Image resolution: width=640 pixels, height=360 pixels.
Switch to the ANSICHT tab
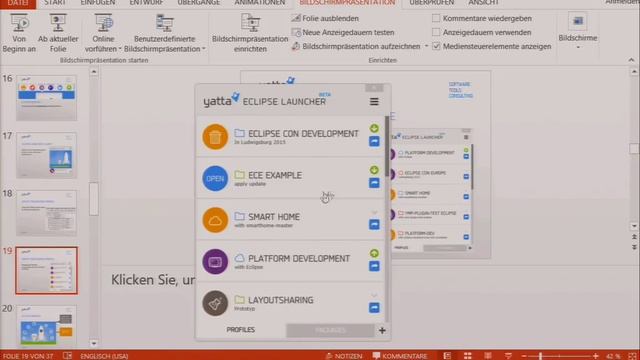pyautogui.click(x=483, y=3)
